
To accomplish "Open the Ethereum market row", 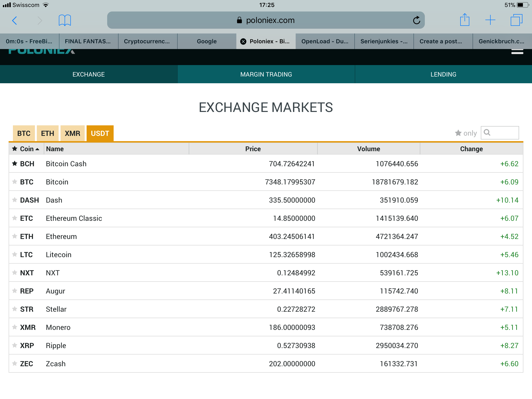I will click(266, 236).
